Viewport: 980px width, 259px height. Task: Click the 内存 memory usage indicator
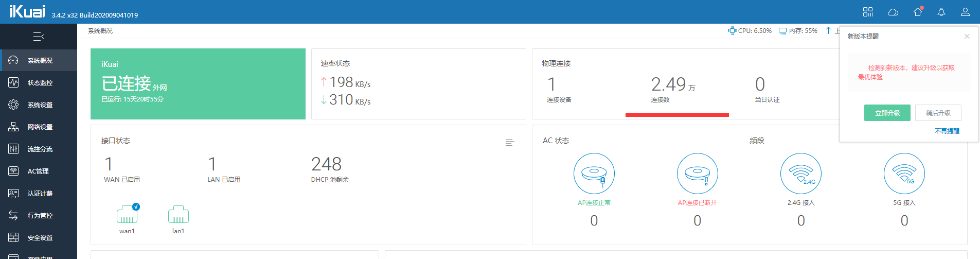click(x=798, y=31)
